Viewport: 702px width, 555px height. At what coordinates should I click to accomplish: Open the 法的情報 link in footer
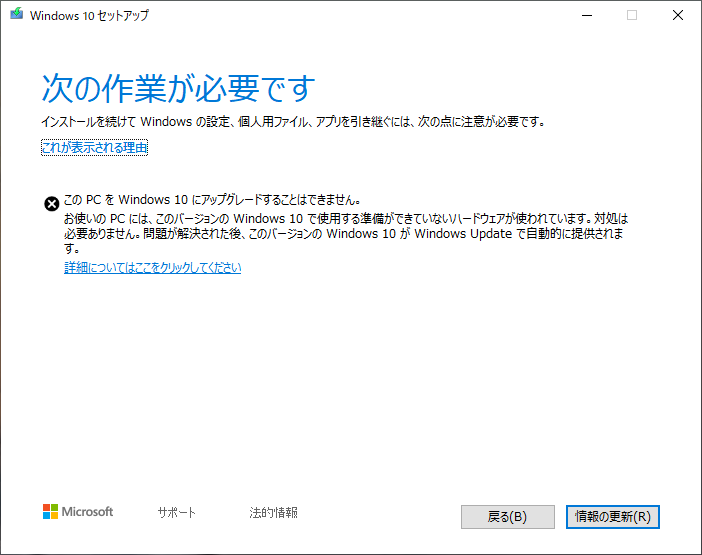(x=273, y=513)
